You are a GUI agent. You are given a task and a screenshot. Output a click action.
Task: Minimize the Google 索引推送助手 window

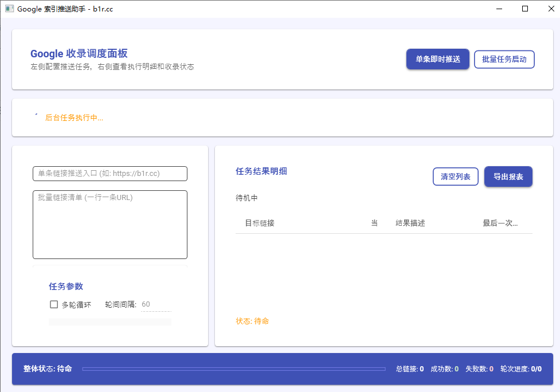coord(498,9)
